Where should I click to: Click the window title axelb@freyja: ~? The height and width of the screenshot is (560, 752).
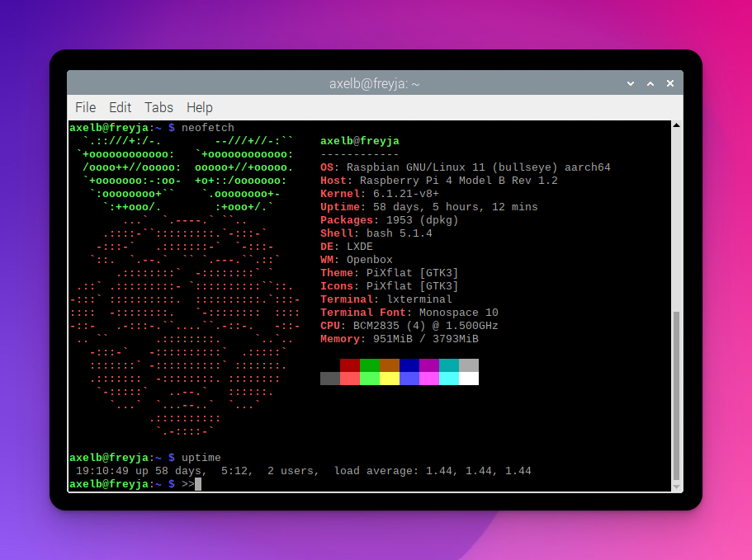pyautogui.click(x=374, y=84)
